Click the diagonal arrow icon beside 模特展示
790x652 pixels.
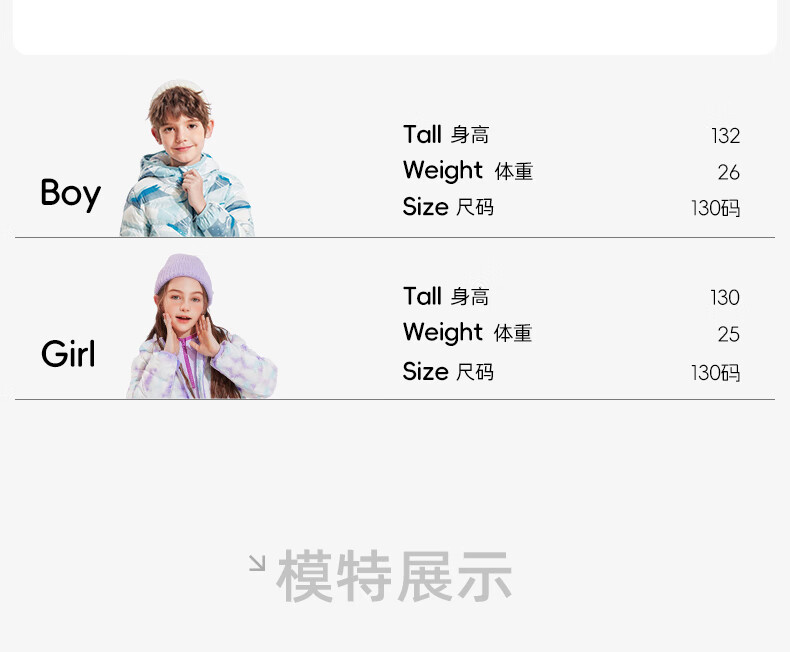click(257, 563)
